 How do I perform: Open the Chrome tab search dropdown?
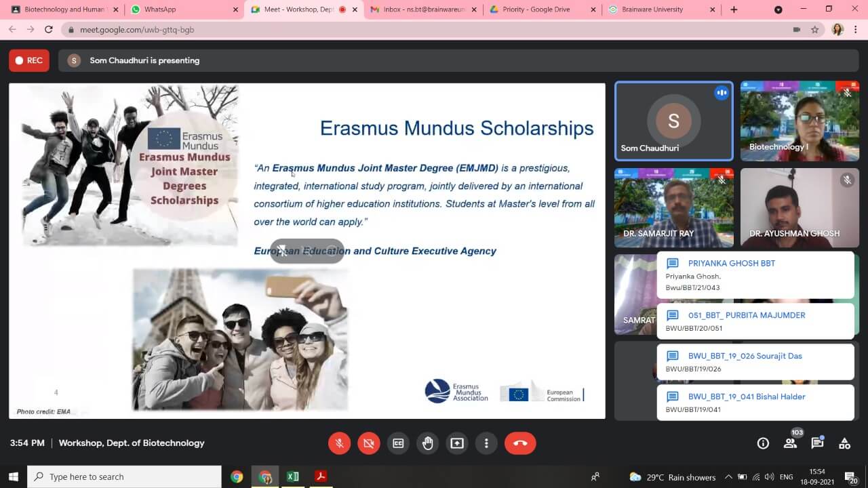778,9
